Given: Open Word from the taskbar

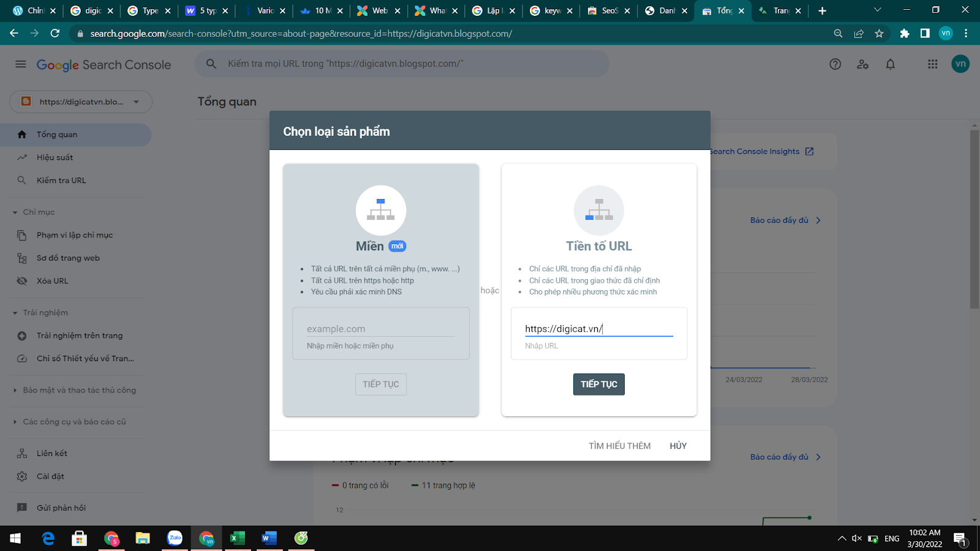Looking at the screenshot, I should coord(269,538).
